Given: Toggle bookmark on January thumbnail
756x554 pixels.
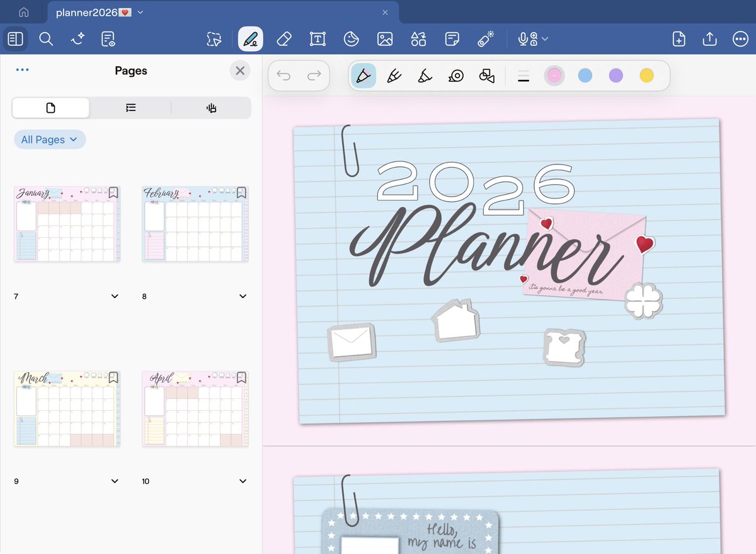Looking at the screenshot, I should pyautogui.click(x=113, y=192).
